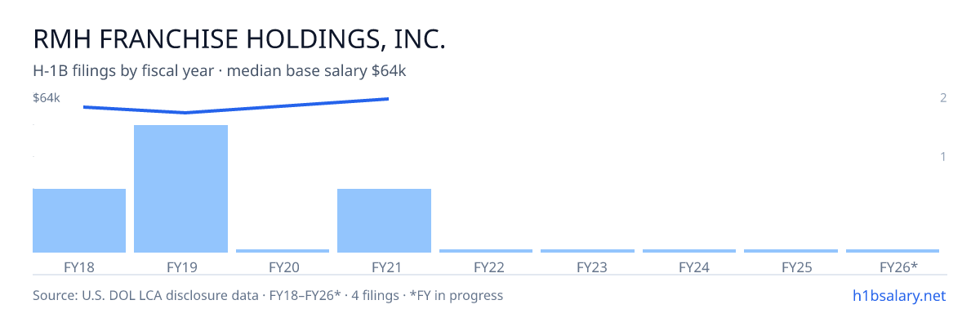Click the FY26* bar stub
Viewport: 980px width, 327px height.
click(x=893, y=251)
